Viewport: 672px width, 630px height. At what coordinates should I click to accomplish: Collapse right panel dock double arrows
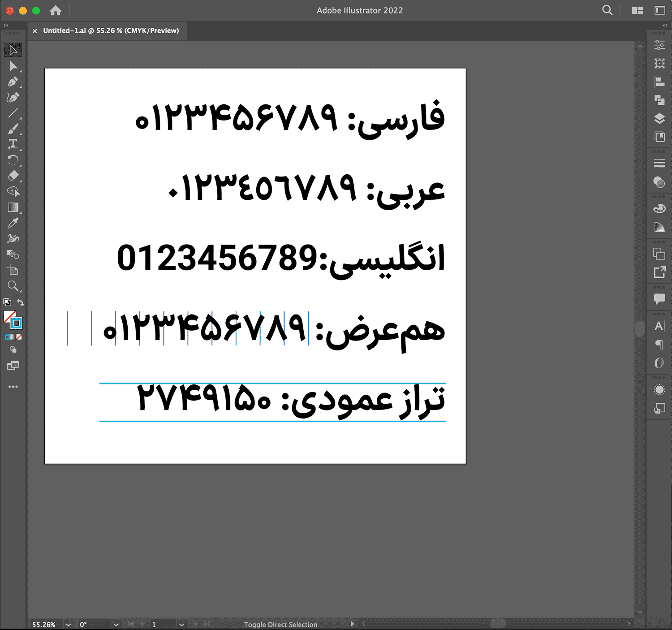(x=665, y=26)
